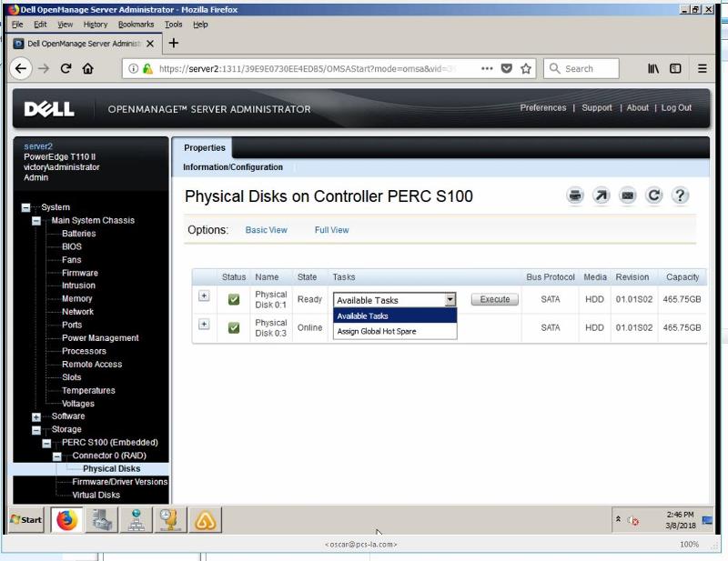Click the yellow triangle taskbar application icon
Viewport: 728px width, 561px height.
point(206,520)
